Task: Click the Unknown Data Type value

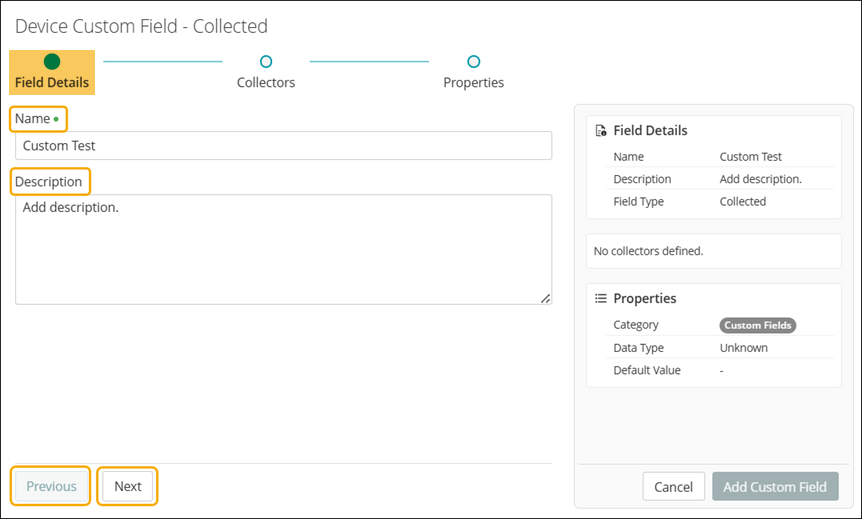Action: [743, 348]
